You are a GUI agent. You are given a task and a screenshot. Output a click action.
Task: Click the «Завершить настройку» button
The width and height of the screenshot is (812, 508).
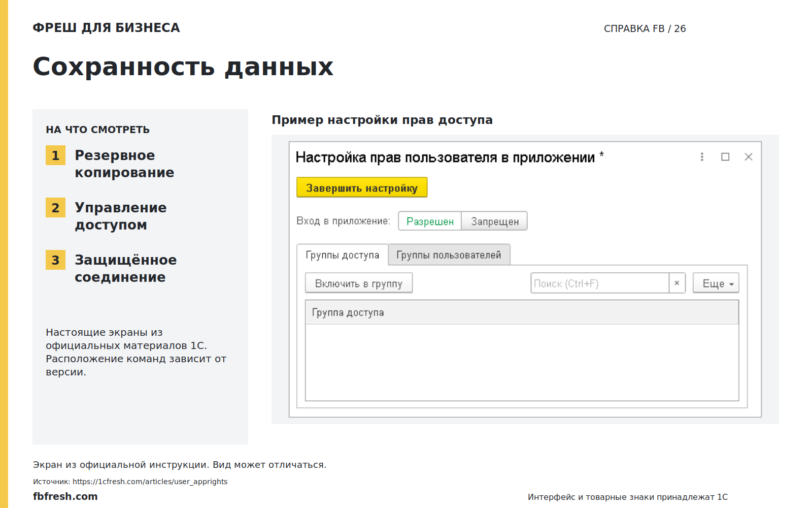tap(362, 187)
